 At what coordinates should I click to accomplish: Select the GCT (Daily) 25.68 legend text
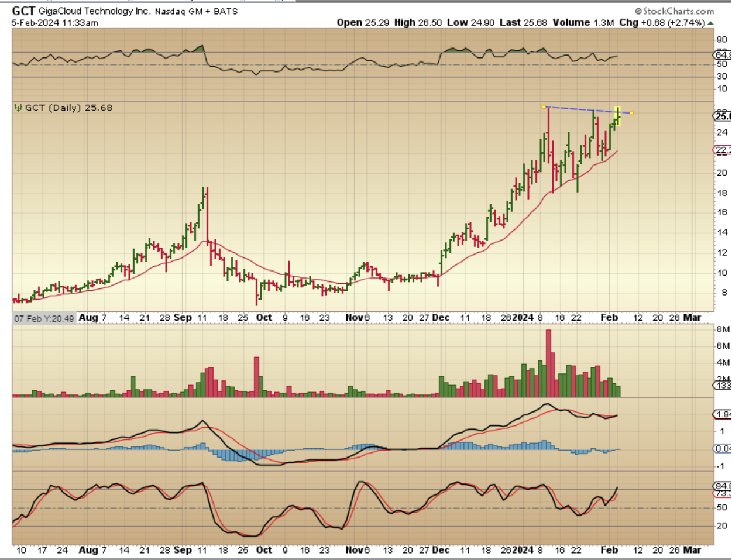(68, 108)
